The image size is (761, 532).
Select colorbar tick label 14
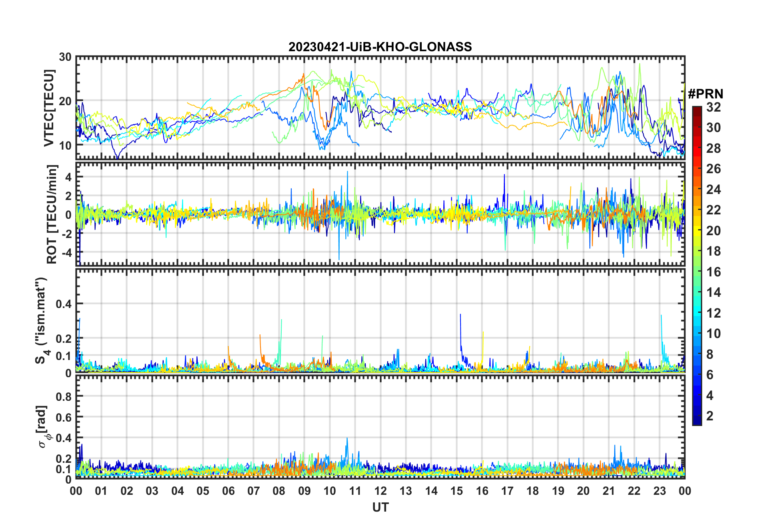click(713, 292)
